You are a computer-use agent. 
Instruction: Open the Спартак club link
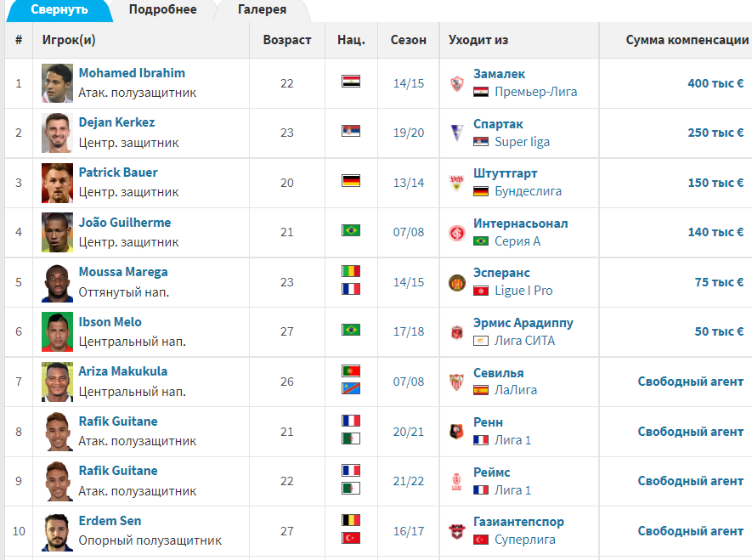[498, 124]
